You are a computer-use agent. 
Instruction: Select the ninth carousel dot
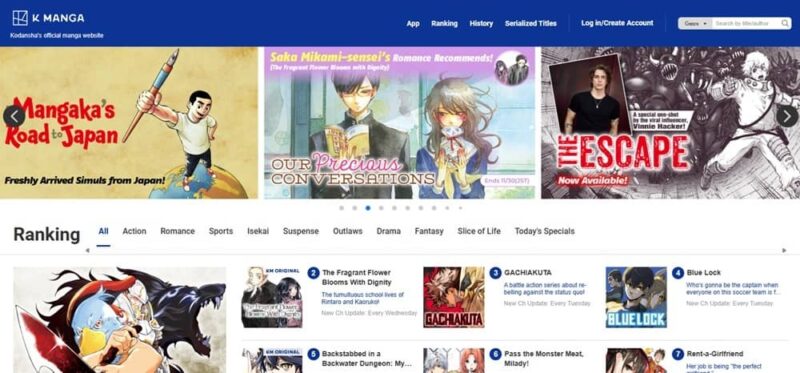click(447, 208)
